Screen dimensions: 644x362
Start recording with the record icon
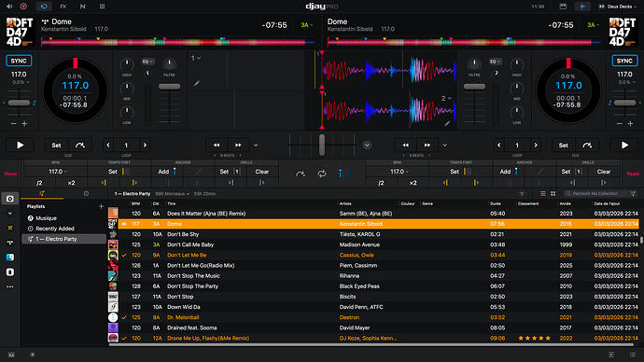click(23, 7)
